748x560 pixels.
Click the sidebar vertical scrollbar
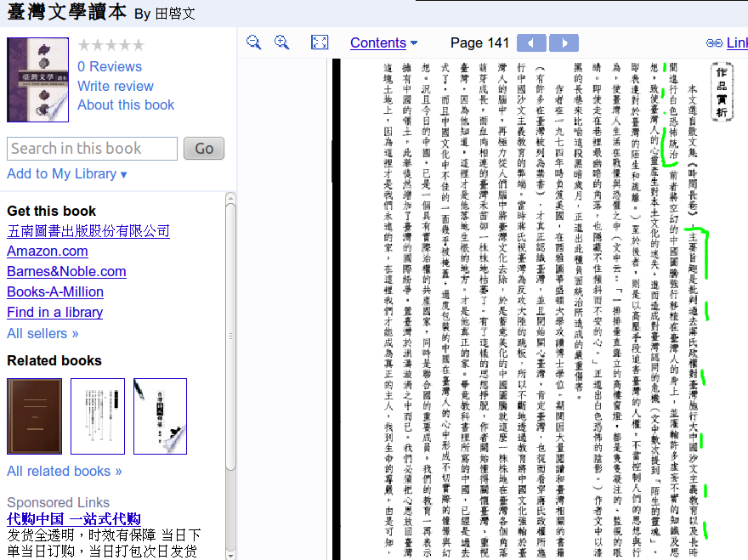230,340
